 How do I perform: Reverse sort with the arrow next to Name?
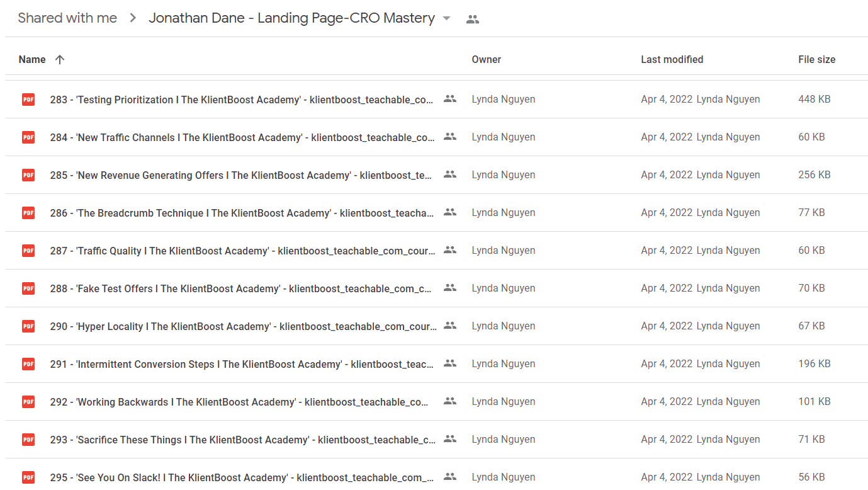(x=60, y=60)
